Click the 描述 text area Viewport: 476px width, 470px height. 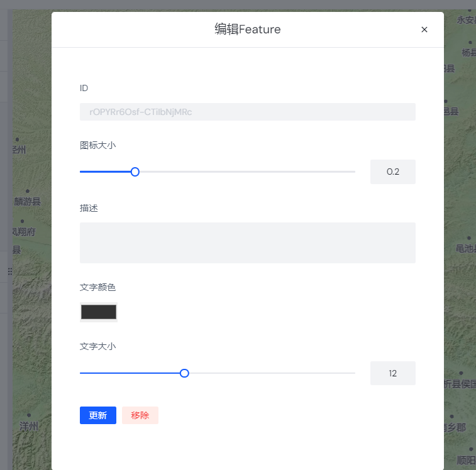pos(247,243)
